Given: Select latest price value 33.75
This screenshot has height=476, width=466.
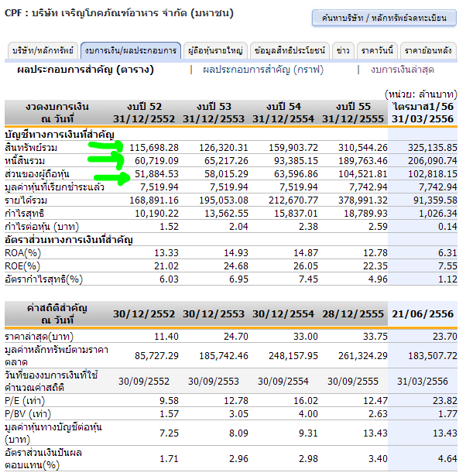Looking at the screenshot, I should pyautogui.click(x=375, y=337).
